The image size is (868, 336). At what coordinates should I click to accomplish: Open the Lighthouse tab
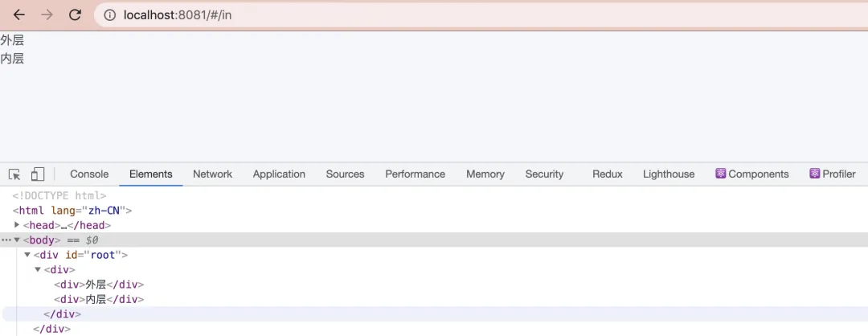(x=669, y=174)
